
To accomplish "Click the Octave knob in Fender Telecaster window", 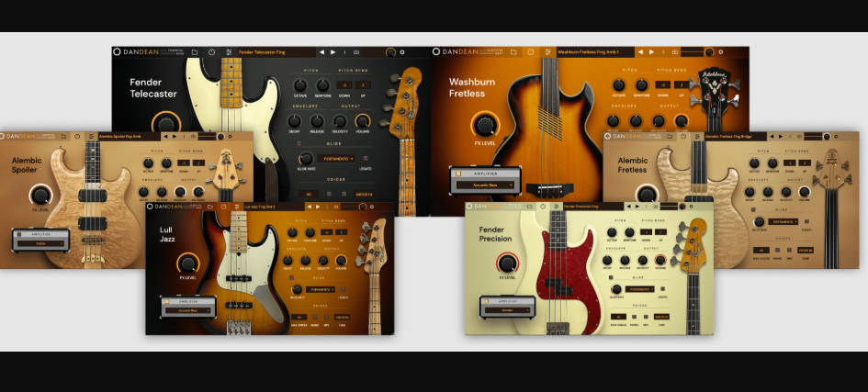I will 300,85.
